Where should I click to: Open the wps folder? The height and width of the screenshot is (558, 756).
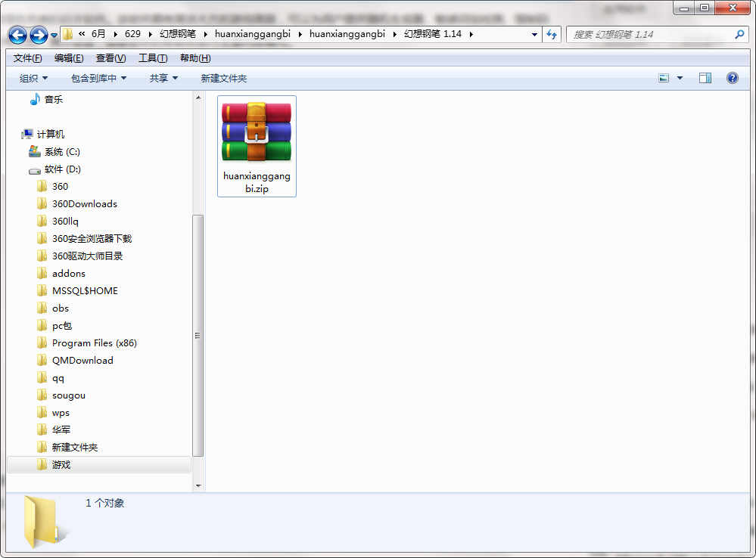tap(61, 413)
